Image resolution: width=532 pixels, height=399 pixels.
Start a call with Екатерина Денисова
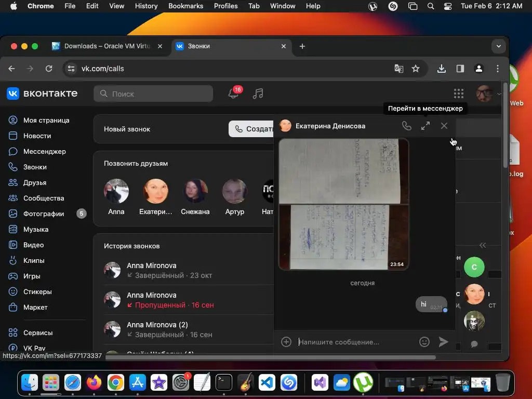click(x=406, y=126)
